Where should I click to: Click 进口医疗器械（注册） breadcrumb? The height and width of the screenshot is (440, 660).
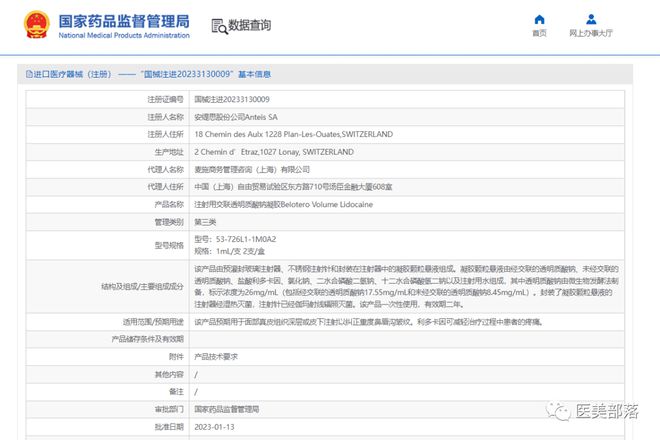pos(72,74)
